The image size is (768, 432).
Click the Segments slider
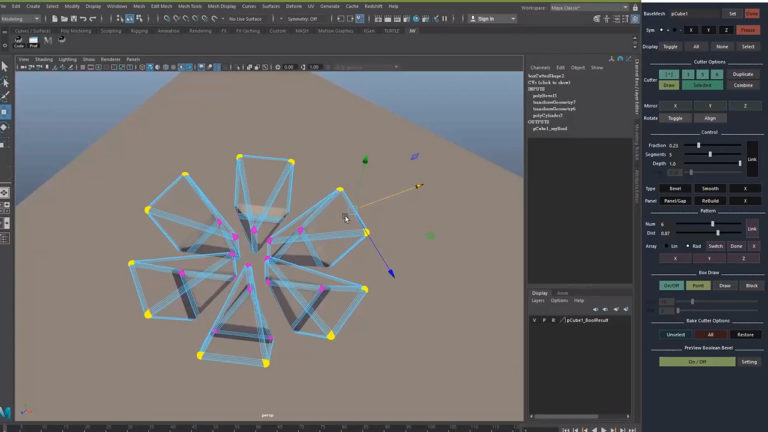(712, 154)
